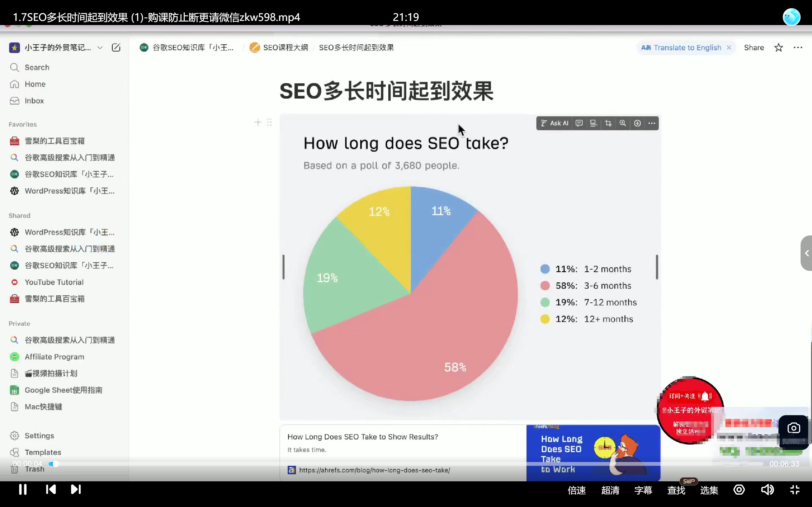Click the new page compose icon
Screen dimensions: 812x507
(116, 48)
